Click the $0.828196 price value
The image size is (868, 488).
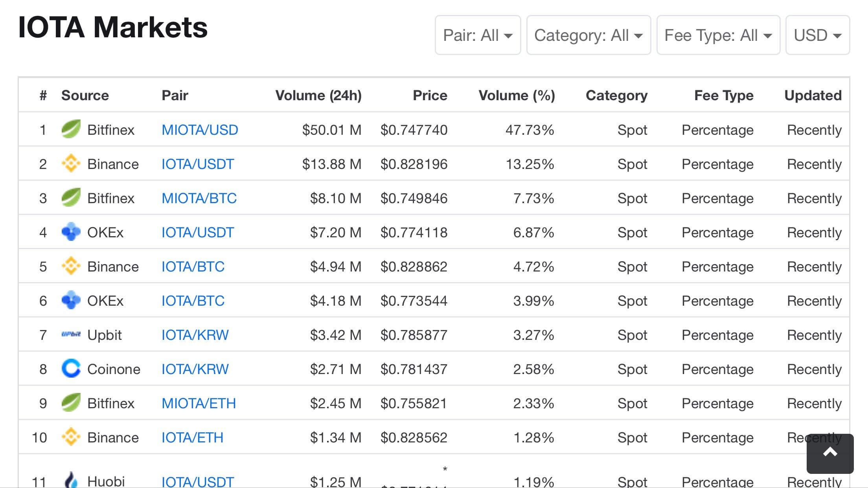[x=414, y=164]
